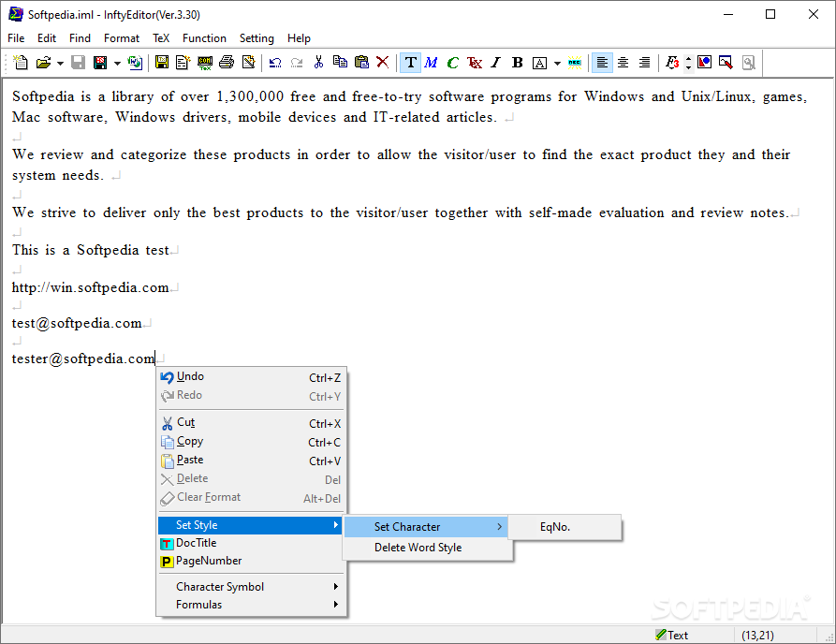Open the Find menu

click(80, 38)
